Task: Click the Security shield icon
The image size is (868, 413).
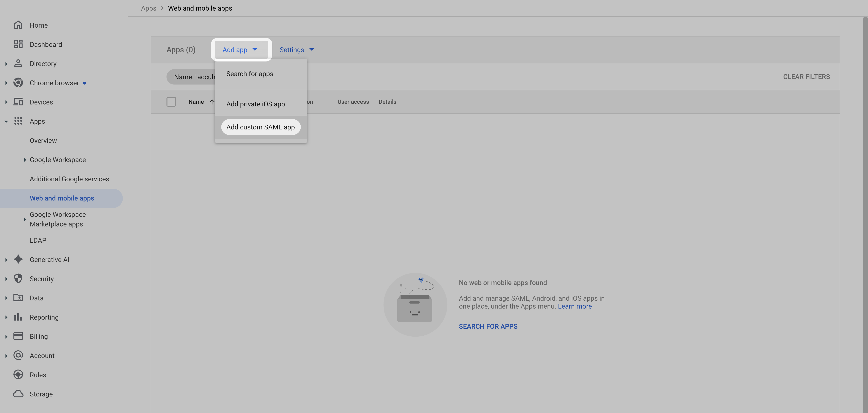Action: coord(18,279)
